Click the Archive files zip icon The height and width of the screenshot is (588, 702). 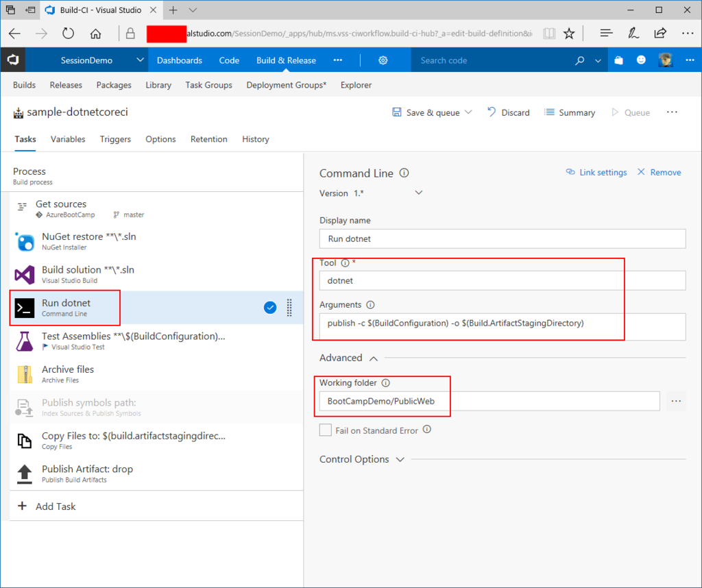[25, 374]
